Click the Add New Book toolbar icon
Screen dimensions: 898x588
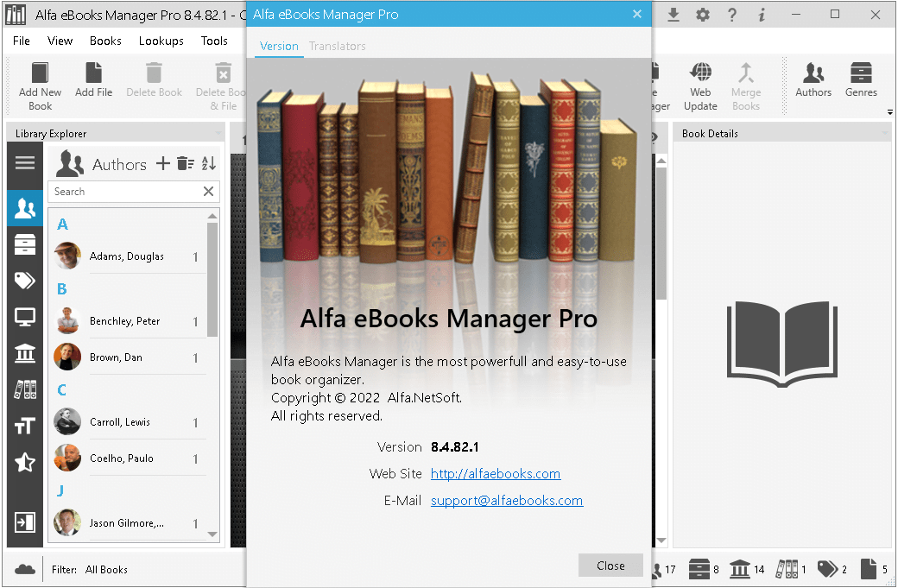click(x=40, y=86)
